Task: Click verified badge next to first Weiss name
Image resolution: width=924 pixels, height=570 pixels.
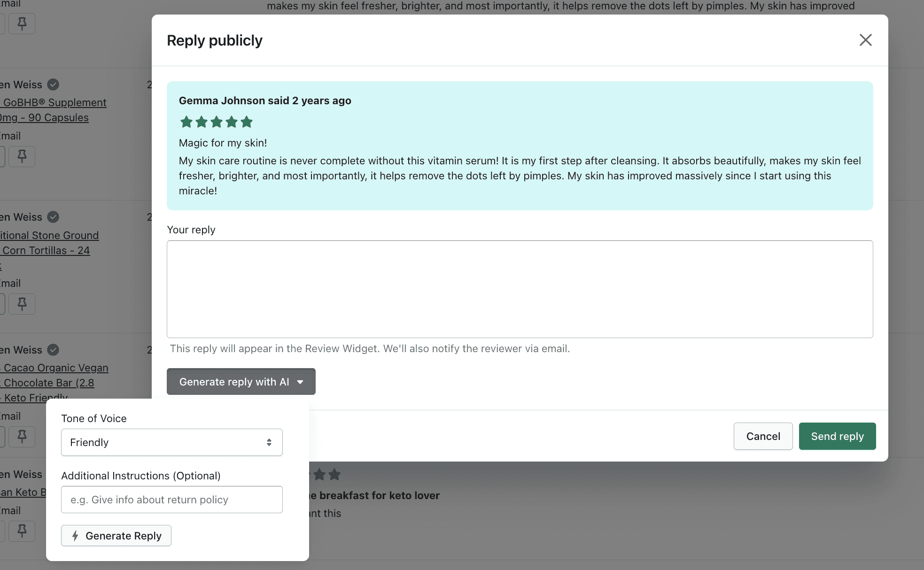Action: click(x=53, y=85)
